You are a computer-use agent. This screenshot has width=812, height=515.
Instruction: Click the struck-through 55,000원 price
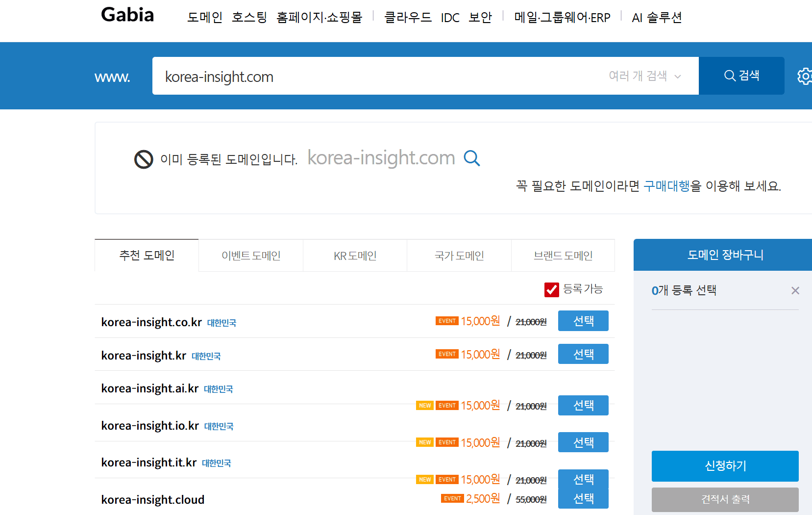(531, 499)
